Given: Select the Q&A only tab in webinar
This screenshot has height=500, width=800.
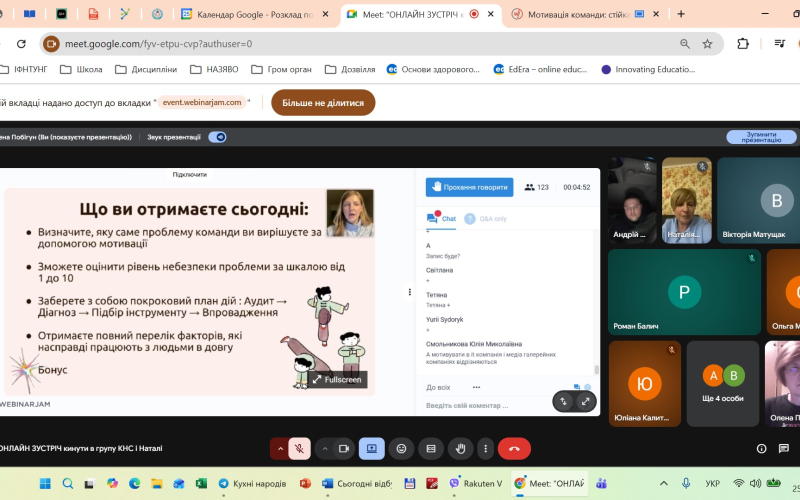Looking at the screenshot, I should tap(487, 218).
